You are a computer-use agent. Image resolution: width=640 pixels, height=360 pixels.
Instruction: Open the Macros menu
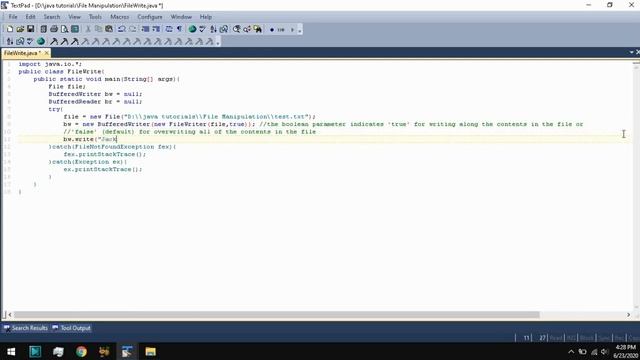coord(120,17)
